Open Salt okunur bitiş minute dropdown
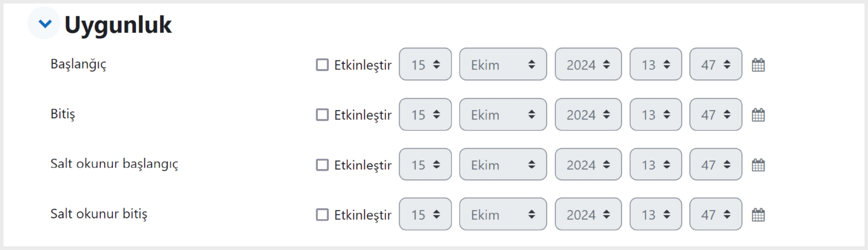 click(716, 214)
